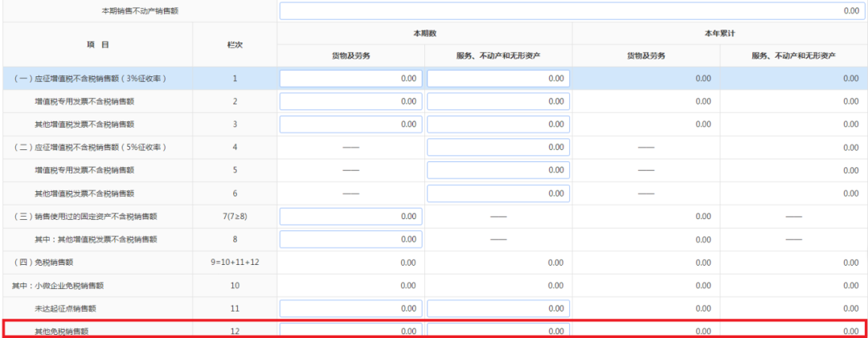Click the 项 目 column header
The image size is (868, 338).
(x=97, y=45)
